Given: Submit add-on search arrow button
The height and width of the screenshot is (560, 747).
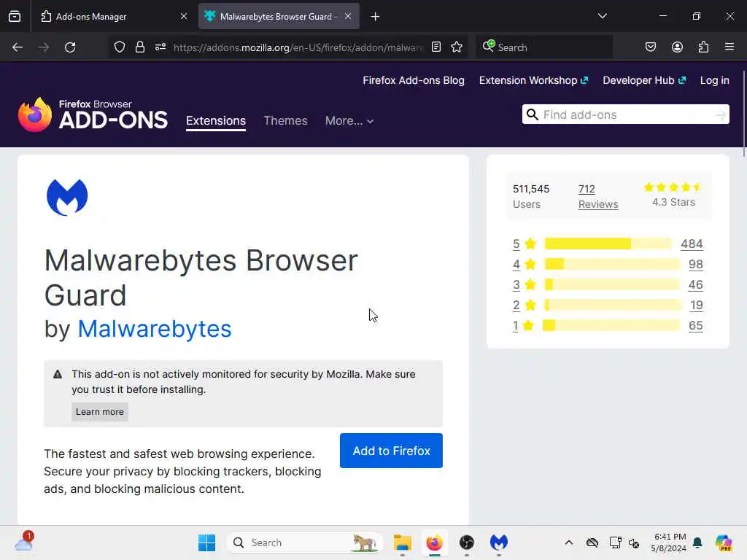Looking at the screenshot, I should (720, 114).
